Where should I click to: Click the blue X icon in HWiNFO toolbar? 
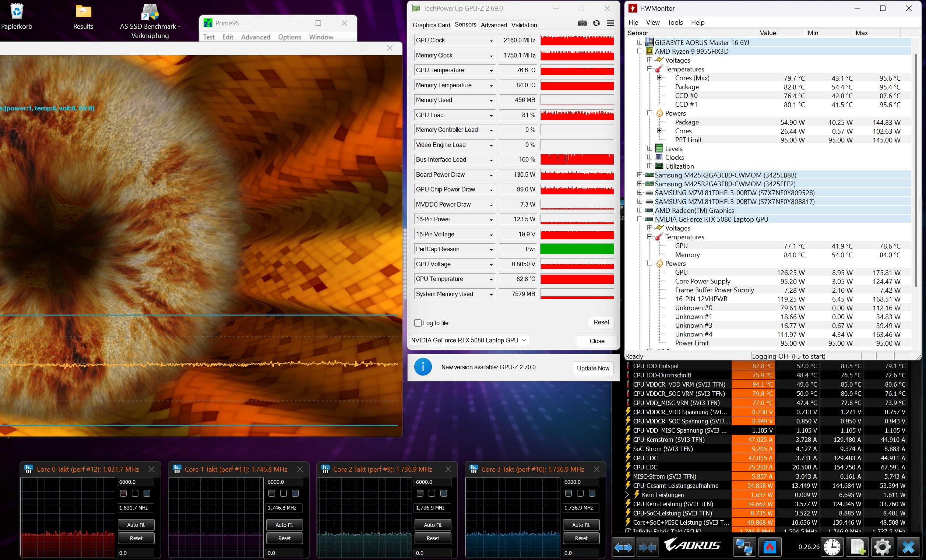(x=908, y=547)
